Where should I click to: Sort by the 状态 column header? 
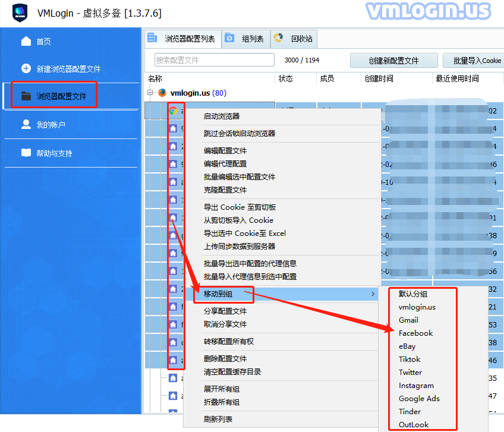click(285, 78)
